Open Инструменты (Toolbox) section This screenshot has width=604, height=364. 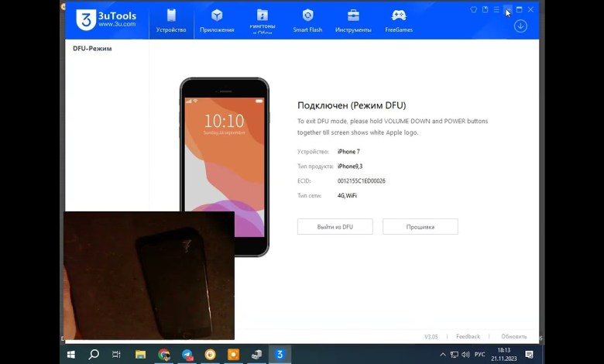click(x=353, y=20)
